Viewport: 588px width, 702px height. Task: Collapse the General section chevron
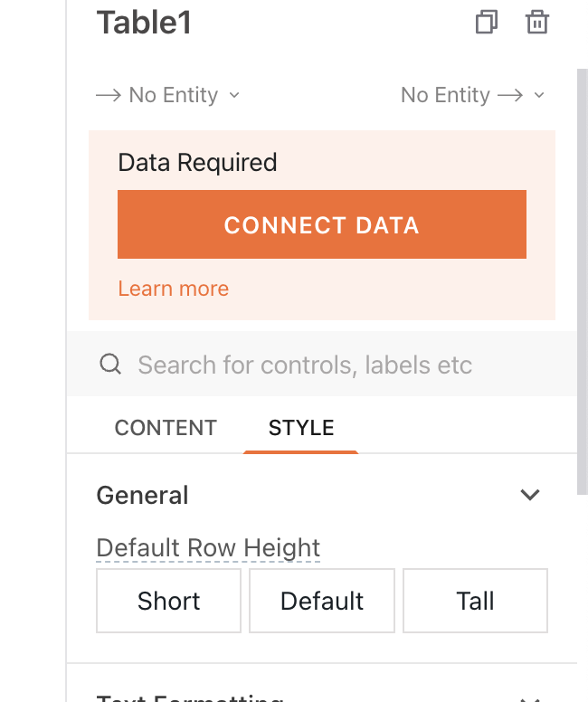530,495
